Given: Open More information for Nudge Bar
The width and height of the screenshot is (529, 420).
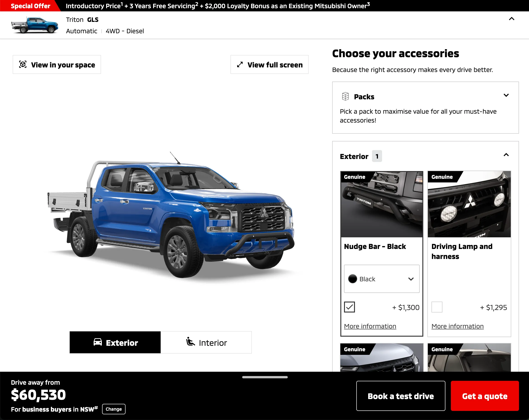Looking at the screenshot, I should point(370,326).
